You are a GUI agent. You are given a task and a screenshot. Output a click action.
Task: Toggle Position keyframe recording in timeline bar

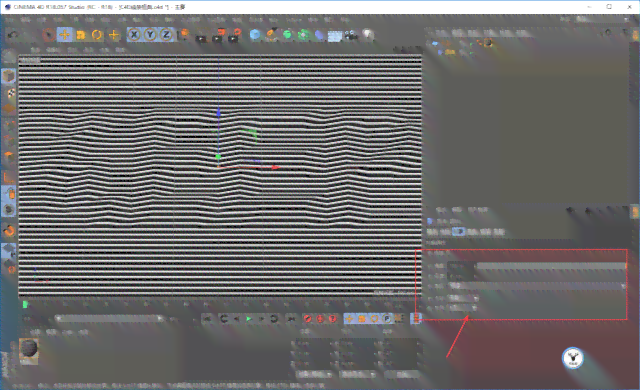click(349, 319)
